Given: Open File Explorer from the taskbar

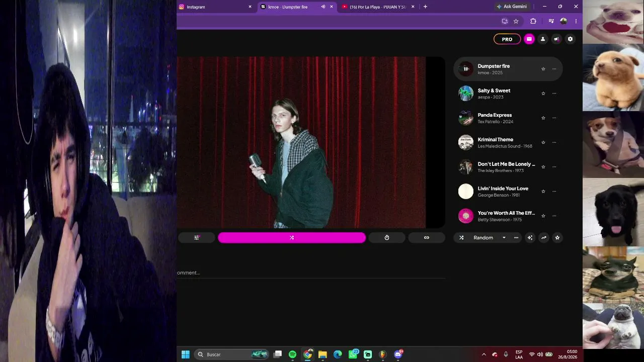Looking at the screenshot, I should [323, 354].
